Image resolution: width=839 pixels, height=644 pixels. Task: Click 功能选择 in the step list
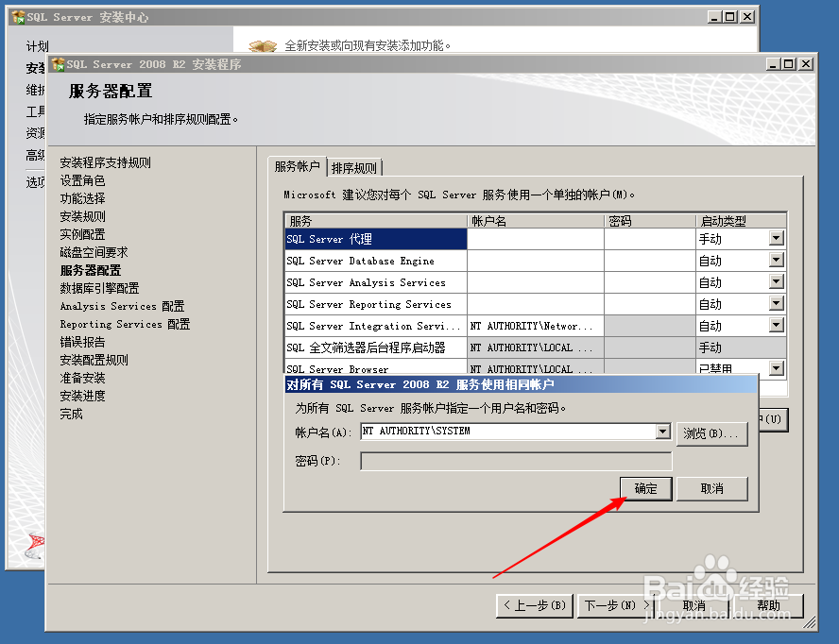click(x=82, y=198)
